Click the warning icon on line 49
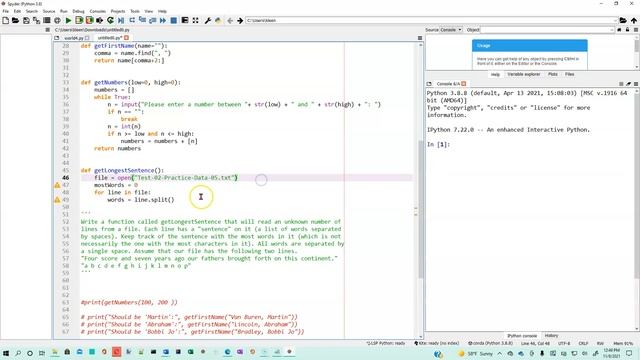The width and height of the screenshot is (640, 360). pos(58,200)
